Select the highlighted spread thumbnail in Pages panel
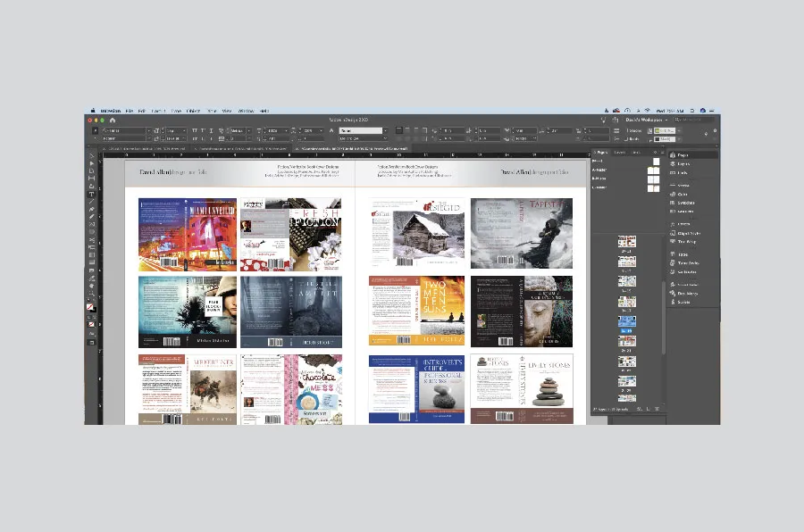 click(625, 320)
